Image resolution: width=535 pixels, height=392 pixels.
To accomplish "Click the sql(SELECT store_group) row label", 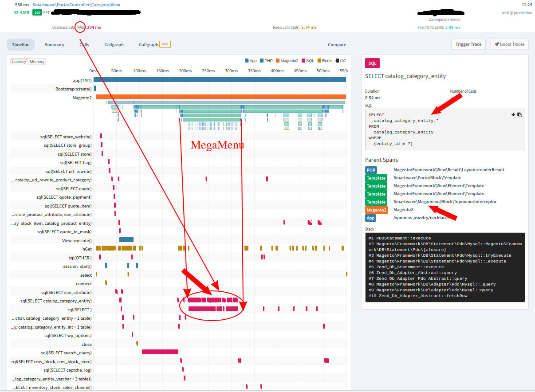I will [x=67, y=145].
